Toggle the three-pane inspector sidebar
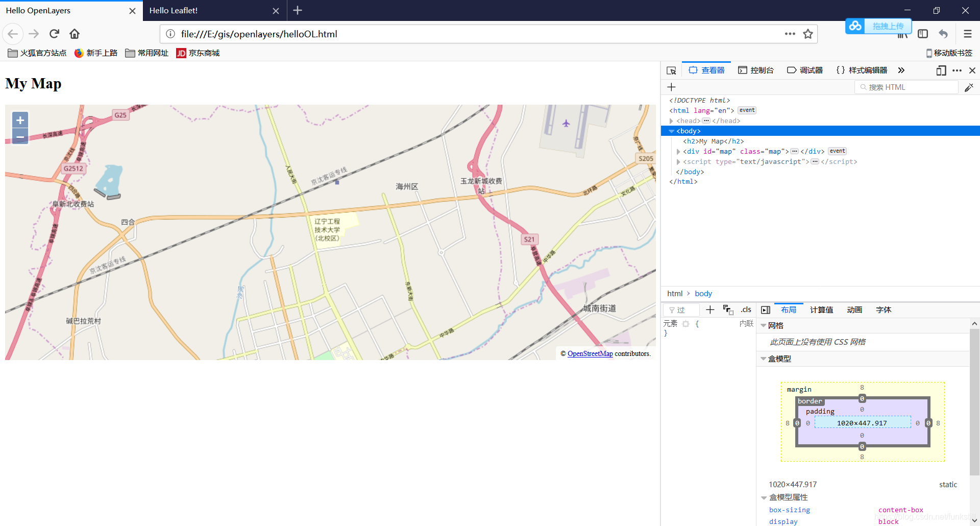This screenshot has width=980, height=526. (x=766, y=310)
